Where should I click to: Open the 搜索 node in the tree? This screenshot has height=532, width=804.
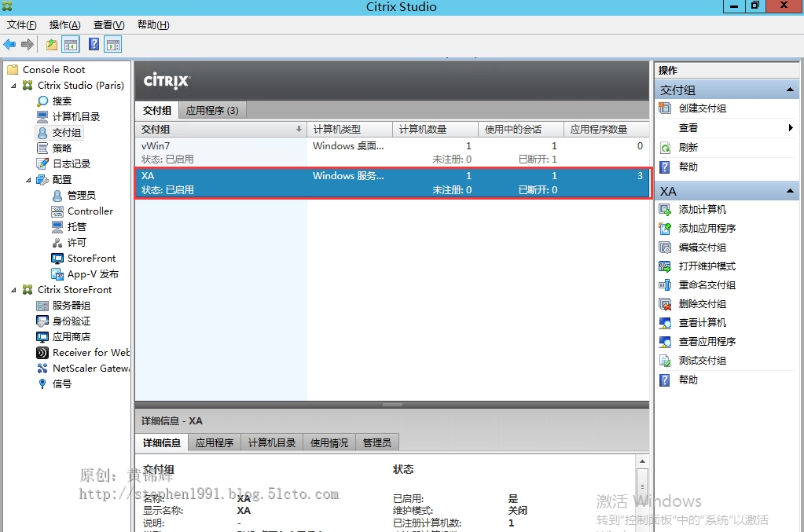[x=61, y=101]
